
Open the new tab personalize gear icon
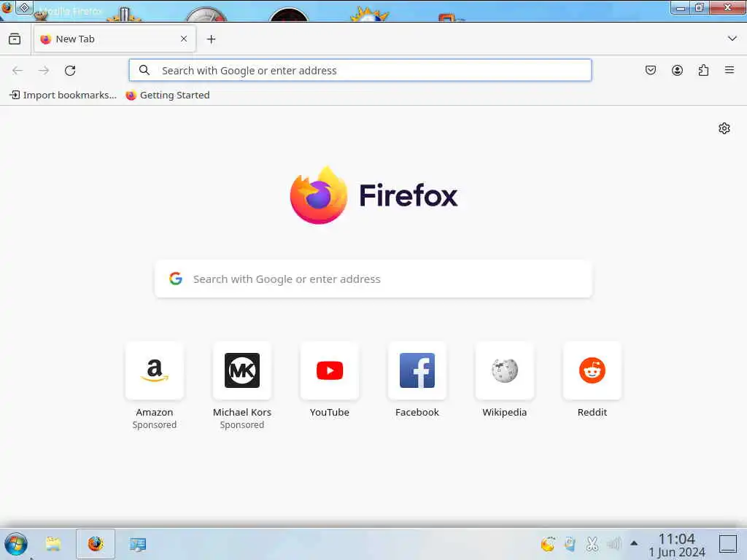pos(724,128)
